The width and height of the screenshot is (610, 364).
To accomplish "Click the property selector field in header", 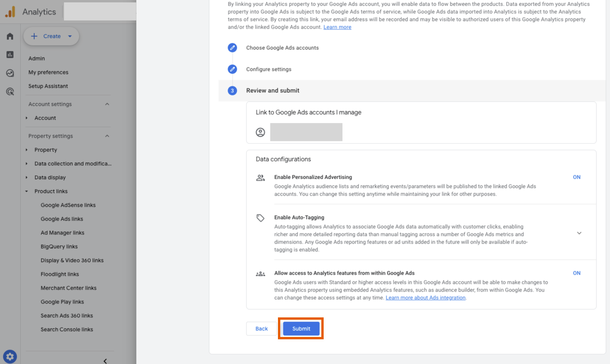I will pyautogui.click(x=100, y=11).
